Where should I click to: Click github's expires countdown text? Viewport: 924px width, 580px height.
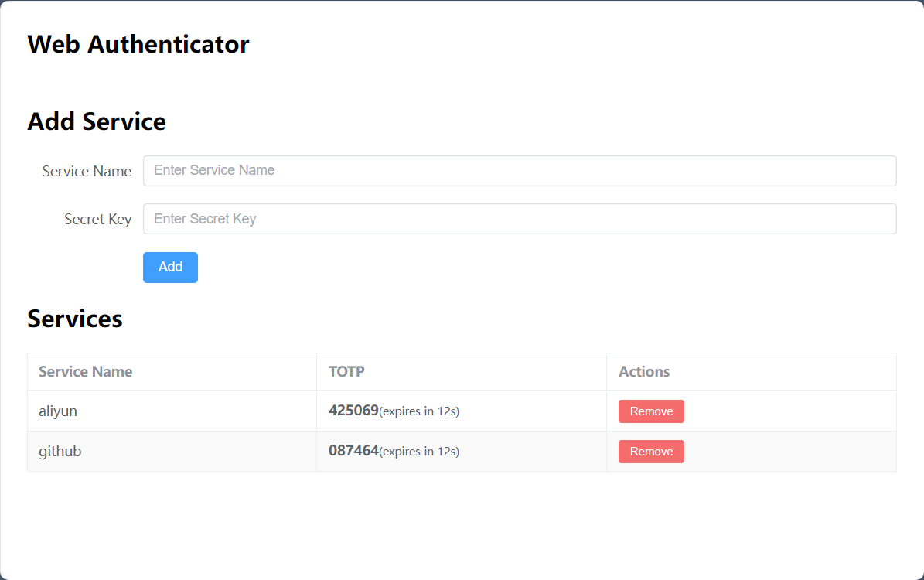coord(419,452)
